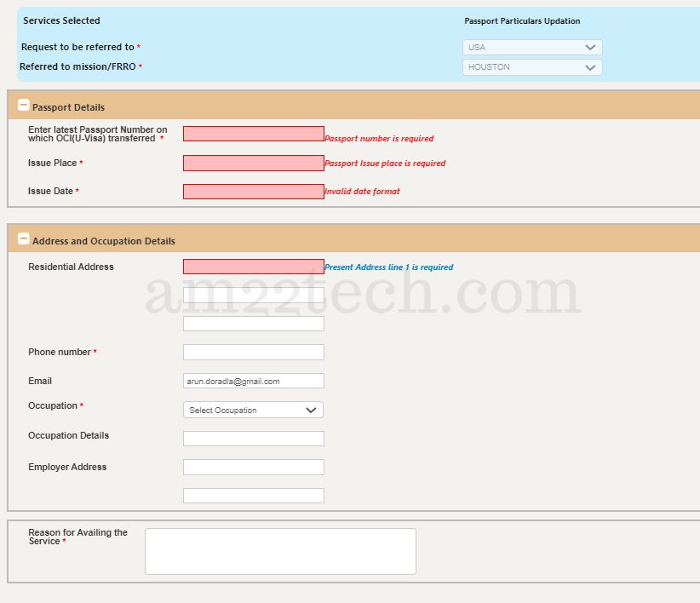This screenshot has height=603, width=700.
Task: Click the Passport Number input field
Action: 253,133
